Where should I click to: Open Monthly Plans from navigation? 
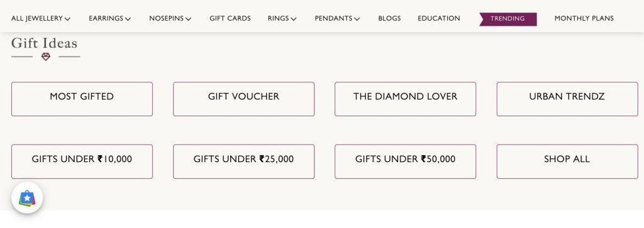(584, 18)
